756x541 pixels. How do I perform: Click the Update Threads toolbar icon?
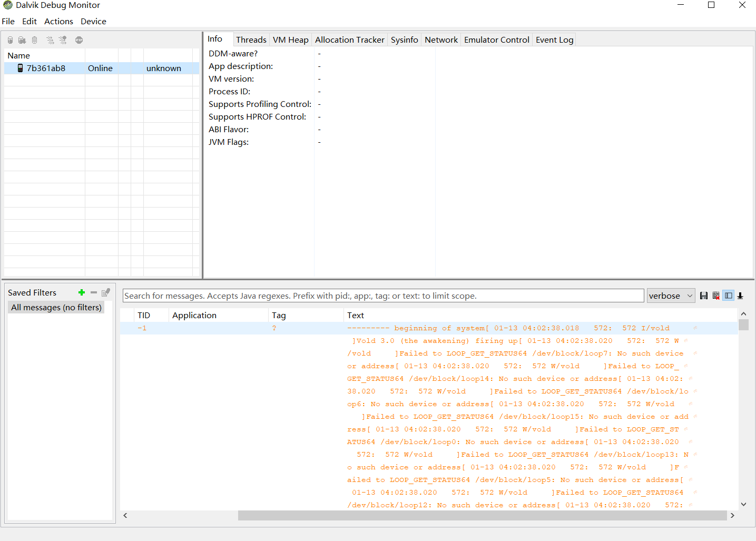coord(50,40)
